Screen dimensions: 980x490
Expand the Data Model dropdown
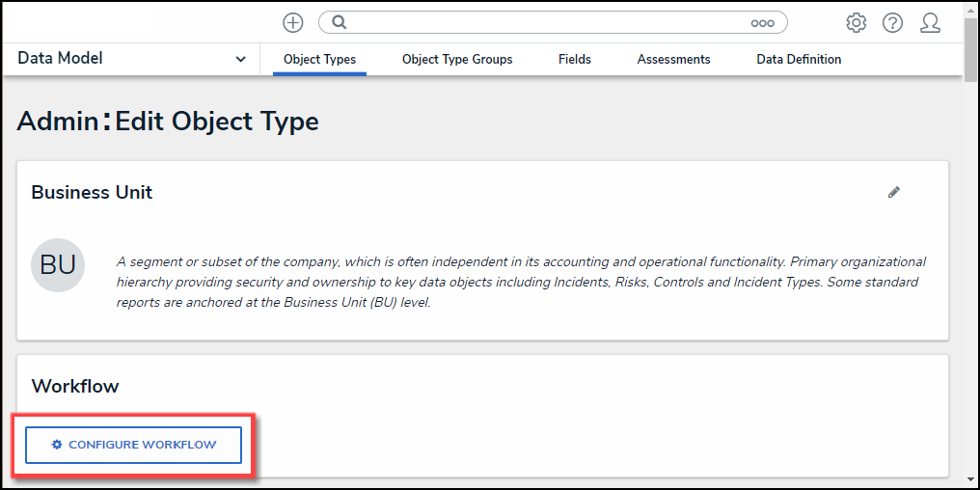click(240, 59)
